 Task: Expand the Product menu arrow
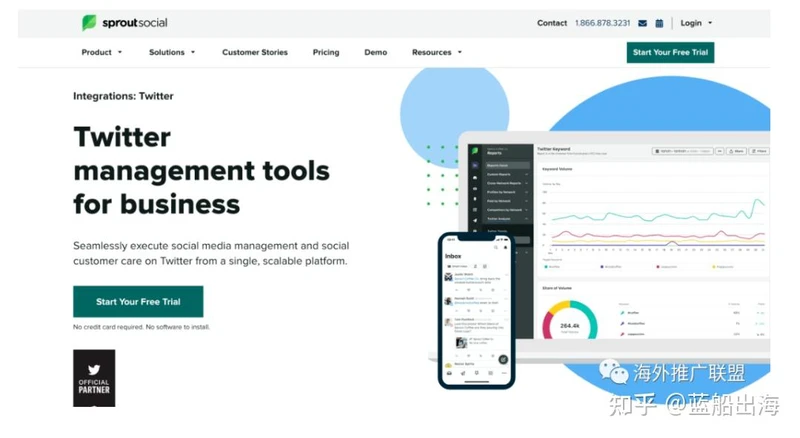point(120,52)
